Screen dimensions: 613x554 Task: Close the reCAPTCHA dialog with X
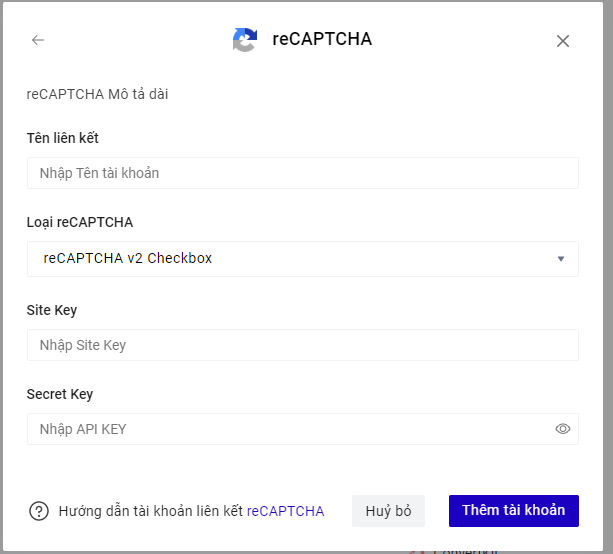click(563, 41)
